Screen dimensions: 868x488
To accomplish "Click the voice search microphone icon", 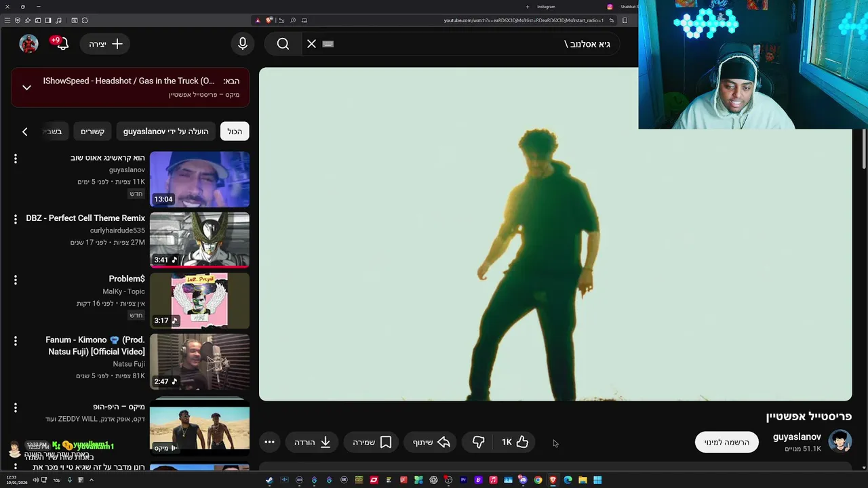I will (x=243, y=44).
